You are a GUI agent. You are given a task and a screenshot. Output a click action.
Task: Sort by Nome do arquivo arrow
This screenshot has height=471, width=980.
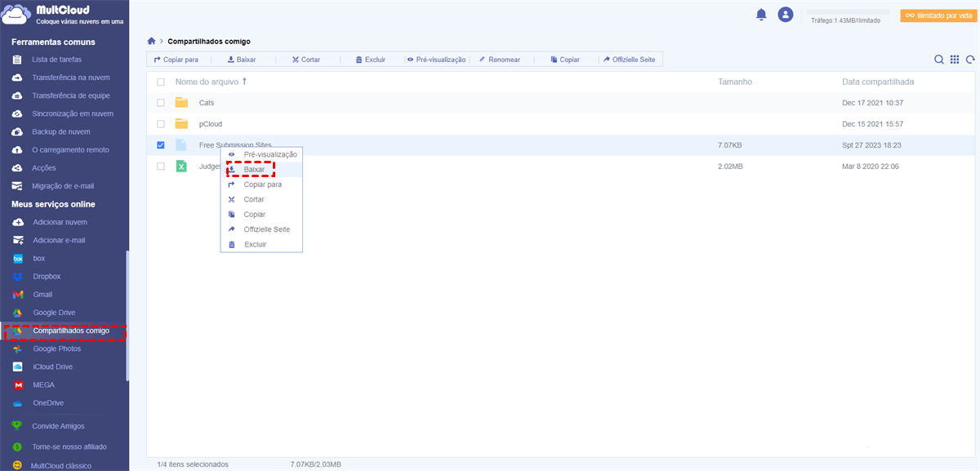(244, 82)
